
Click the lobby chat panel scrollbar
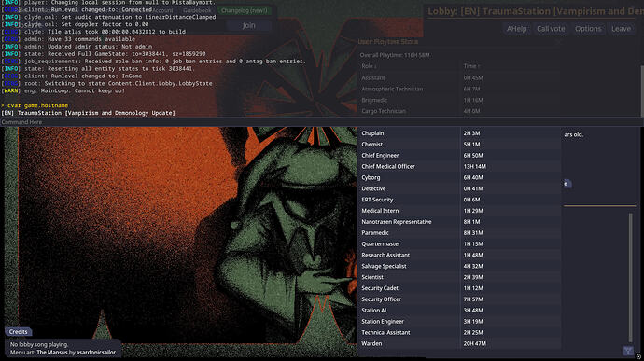click(631, 277)
